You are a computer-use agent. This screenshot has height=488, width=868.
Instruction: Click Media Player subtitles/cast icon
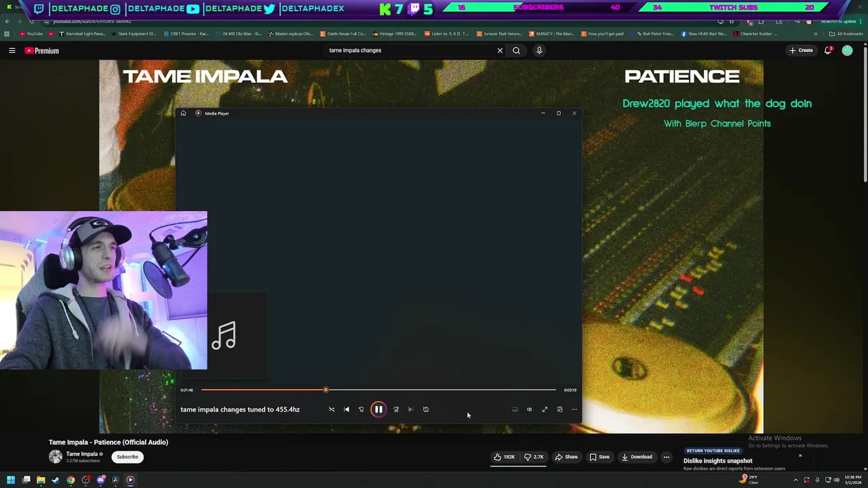click(x=515, y=409)
